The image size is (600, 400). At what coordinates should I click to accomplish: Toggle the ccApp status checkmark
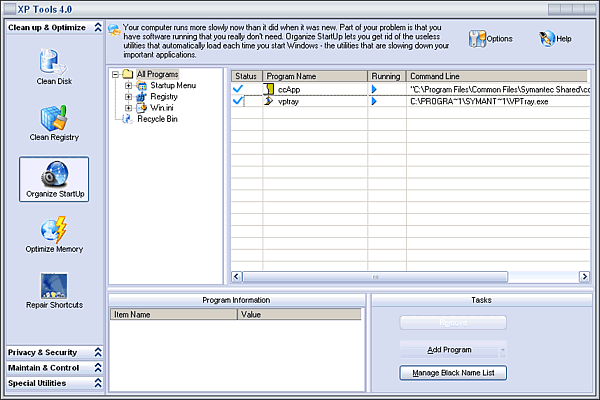(238, 89)
